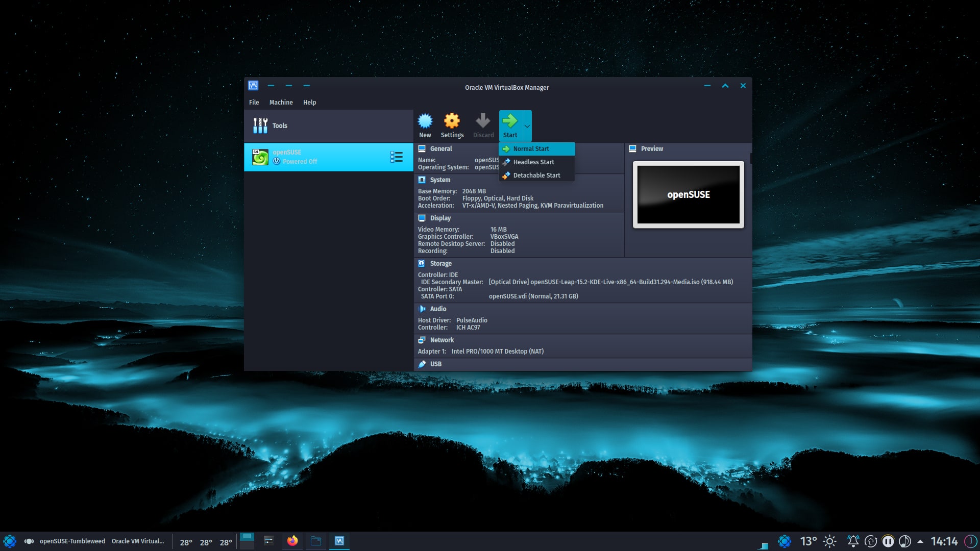Viewport: 980px width, 551px height.
Task: Click the Display section header
Action: point(440,218)
